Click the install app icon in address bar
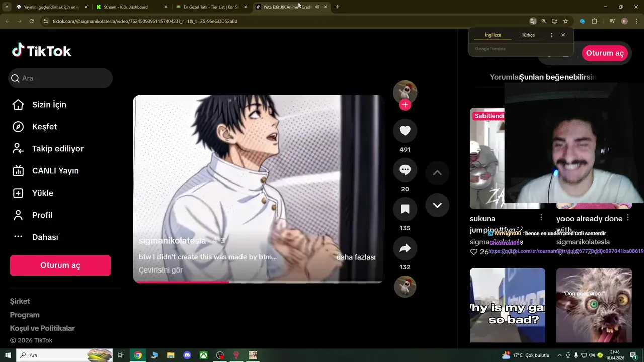 click(x=554, y=21)
